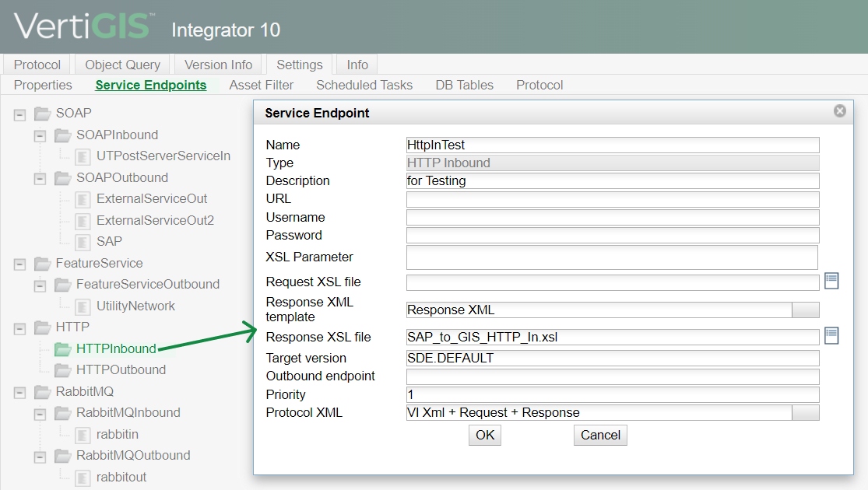The height and width of the screenshot is (490, 868).
Task: Click the HTTP folder icon
Action: 43,327
